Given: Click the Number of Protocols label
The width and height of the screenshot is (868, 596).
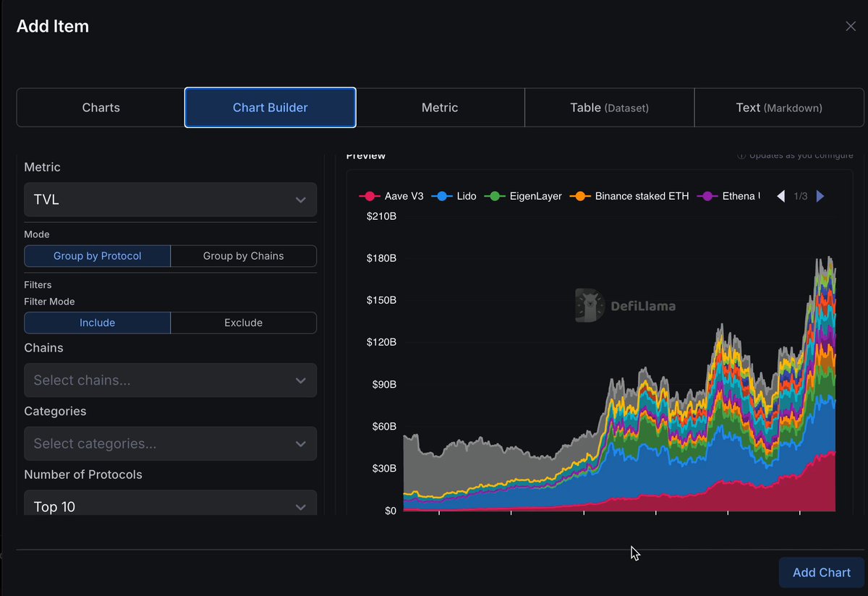Looking at the screenshot, I should 83,474.
